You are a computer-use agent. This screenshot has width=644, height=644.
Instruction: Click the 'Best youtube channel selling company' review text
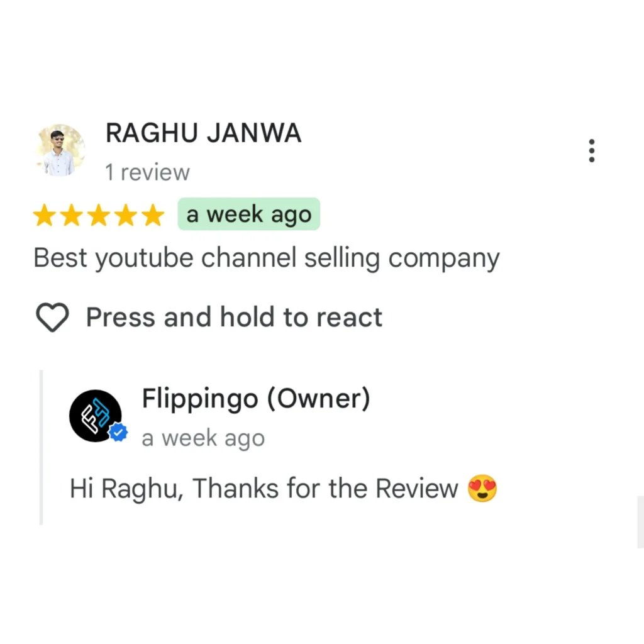[267, 258]
